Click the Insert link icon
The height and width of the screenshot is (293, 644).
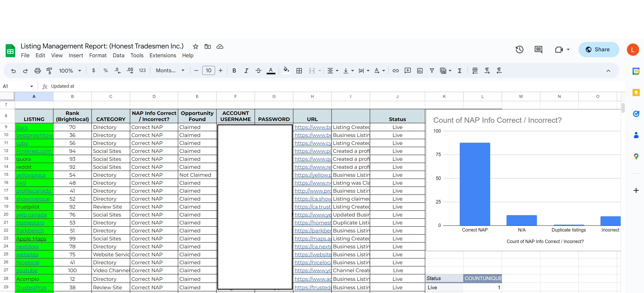coord(395,71)
